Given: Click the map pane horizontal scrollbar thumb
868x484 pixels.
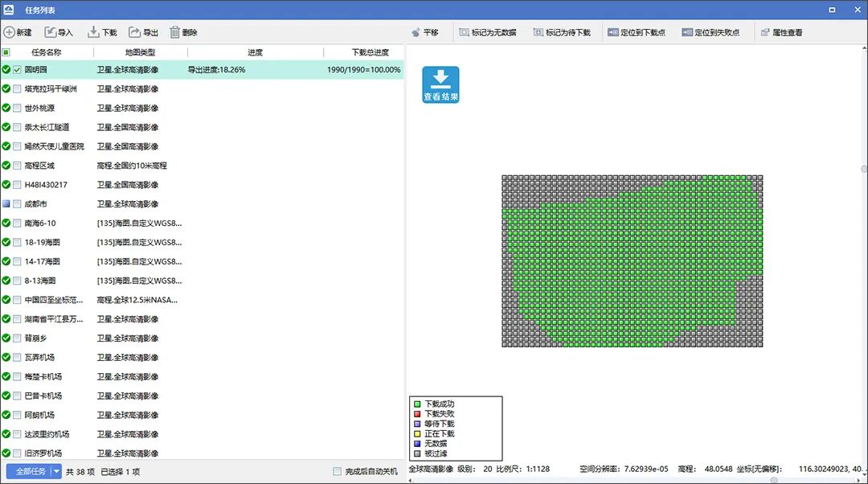Looking at the screenshot, I should pyautogui.click(x=774, y=480).
